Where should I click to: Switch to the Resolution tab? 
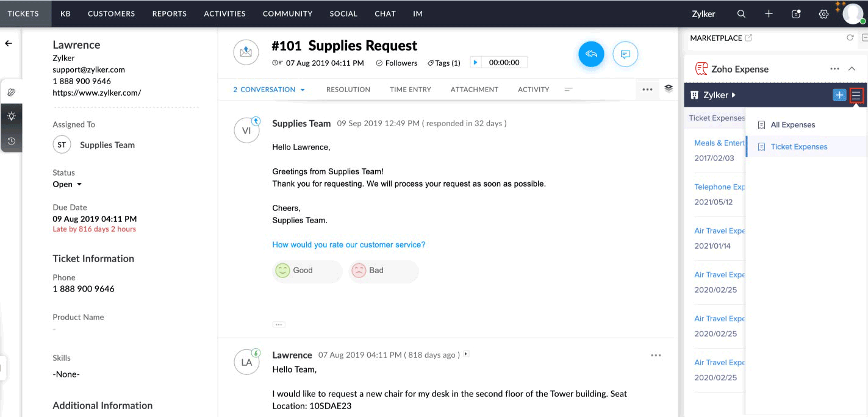[x=348, y=90]
